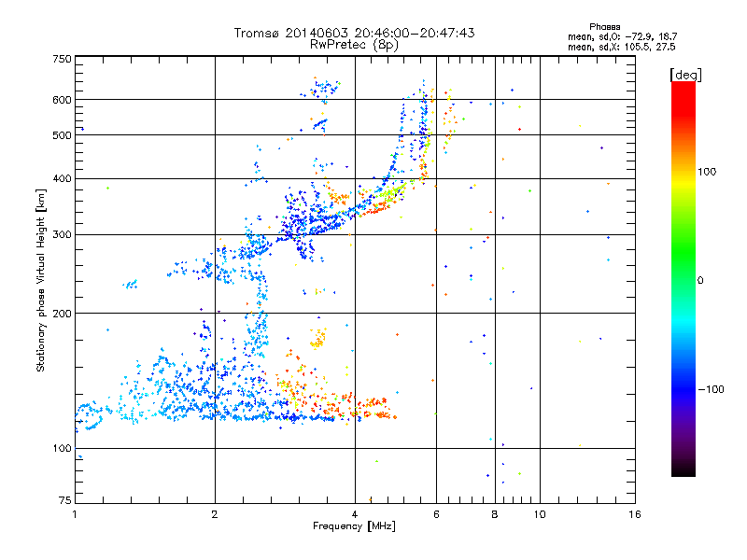The image size is (747, 560).
Task: Click the 'mean, sd,X: 105.5, 27.5' line
Action: click(621, 47)
